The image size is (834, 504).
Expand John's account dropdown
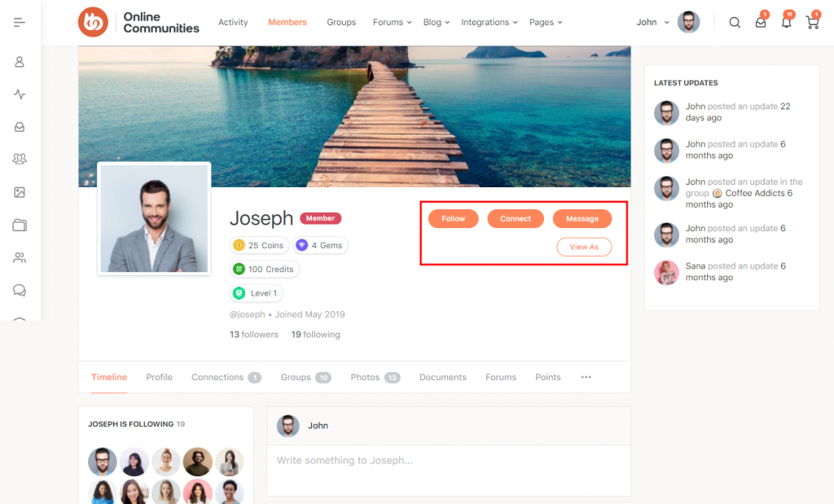(650, 22)
